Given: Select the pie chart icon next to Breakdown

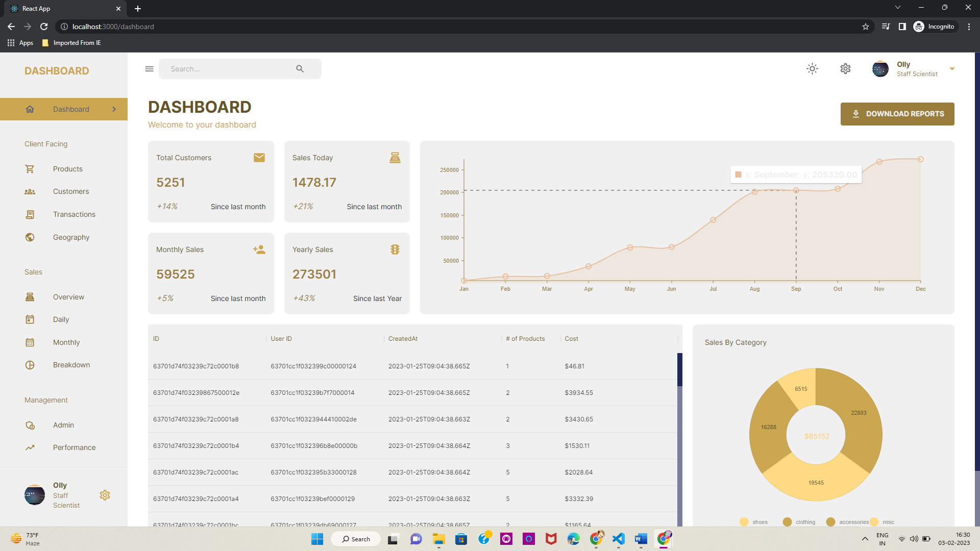Looking at the screenshot, I should coord(30,364).
